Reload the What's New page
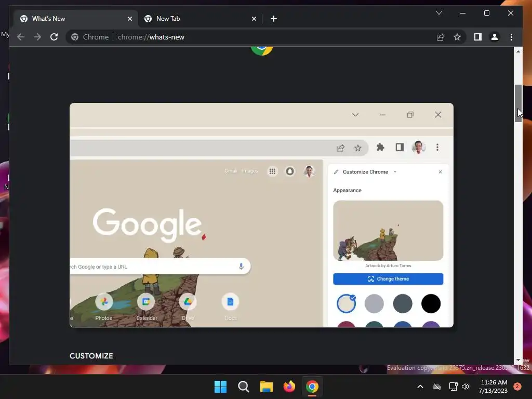532x399 pixels. [x=54, y=37]
